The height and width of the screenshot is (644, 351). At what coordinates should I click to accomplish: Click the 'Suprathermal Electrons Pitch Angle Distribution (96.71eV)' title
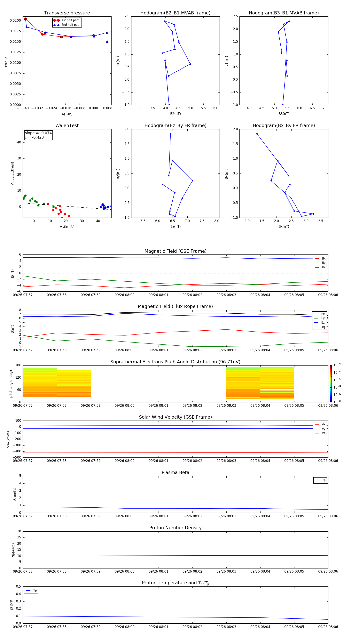point(175,362)
